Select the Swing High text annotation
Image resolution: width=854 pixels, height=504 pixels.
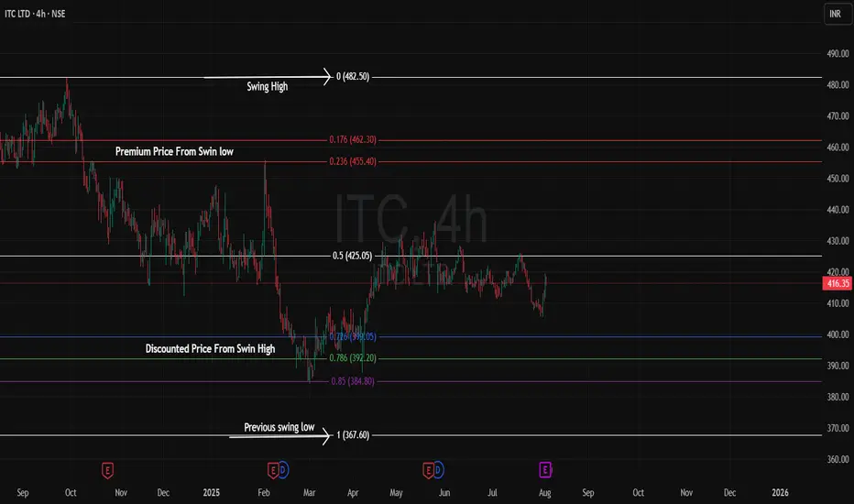[267, 86]
